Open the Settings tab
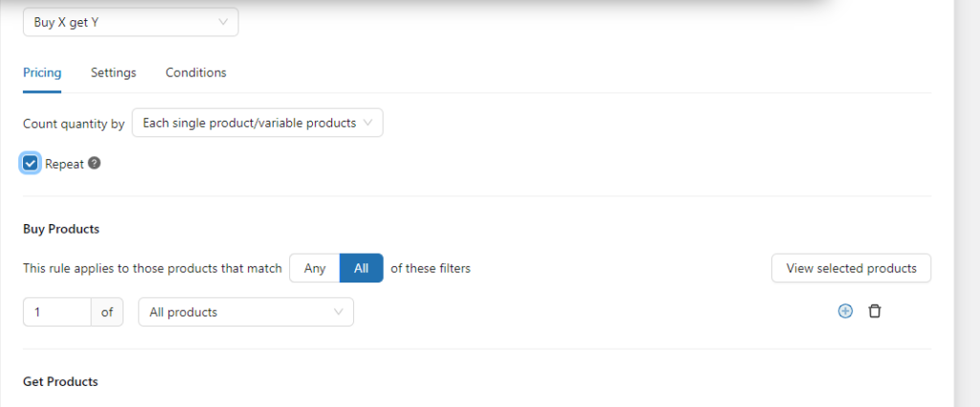Screen dimensions: 980x407 tap(113, 73)
